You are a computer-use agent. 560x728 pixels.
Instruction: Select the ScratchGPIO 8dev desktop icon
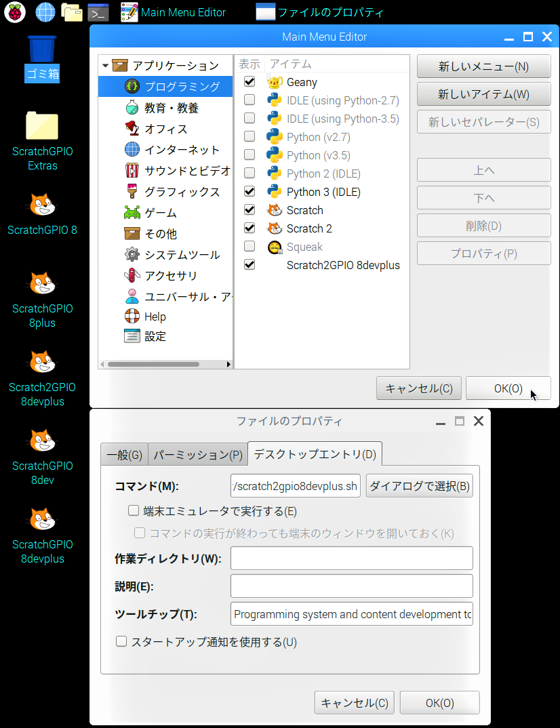(x=42, y=457)
